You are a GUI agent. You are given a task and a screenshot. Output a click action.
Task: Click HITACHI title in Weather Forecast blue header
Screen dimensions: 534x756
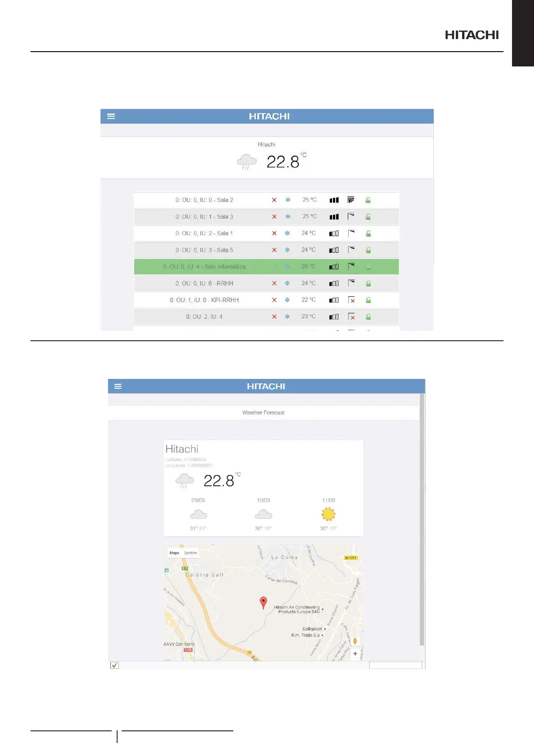click(x=266, y=387)
